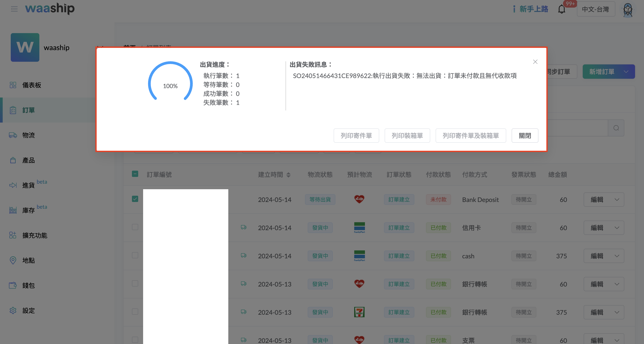This screenshot has width=644, height=344.
Task: Toggle the select-all header checkbox
Action: click(x=135, y=174)
